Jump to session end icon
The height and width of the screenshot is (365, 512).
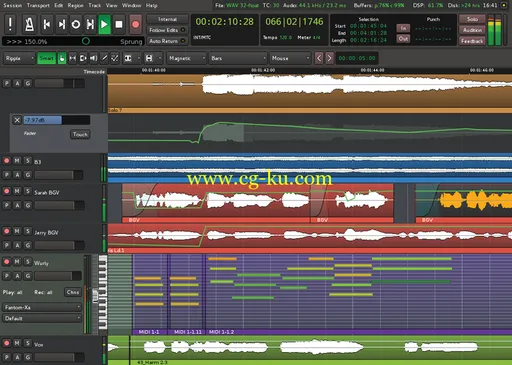(61, 24)
